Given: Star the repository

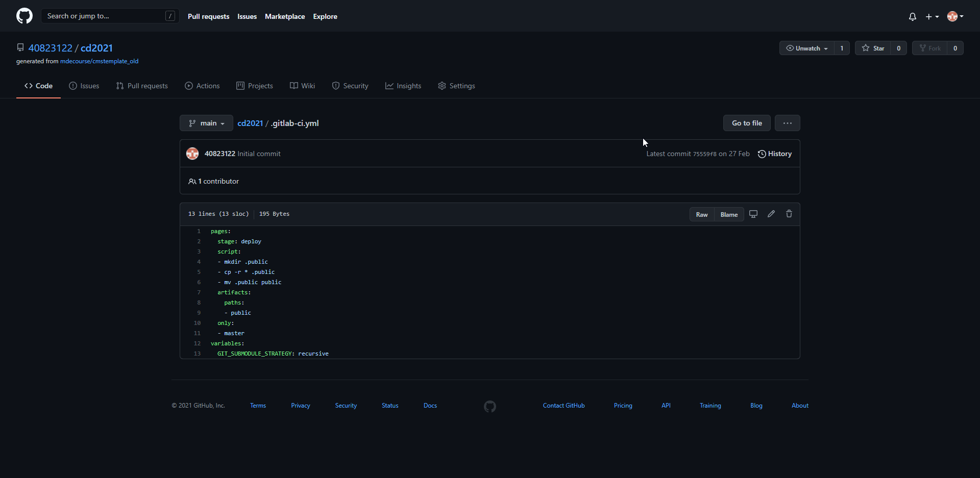Looking at the screenshot, I should [x=873, y=48].
